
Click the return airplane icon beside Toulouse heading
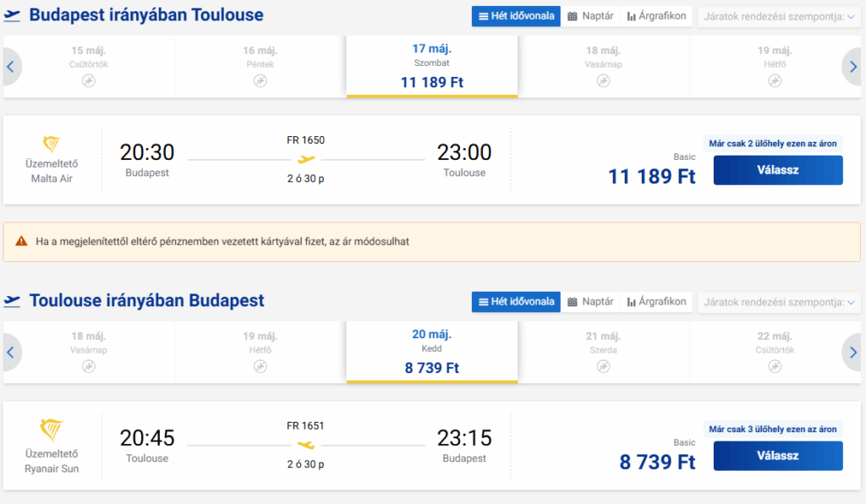12,301
